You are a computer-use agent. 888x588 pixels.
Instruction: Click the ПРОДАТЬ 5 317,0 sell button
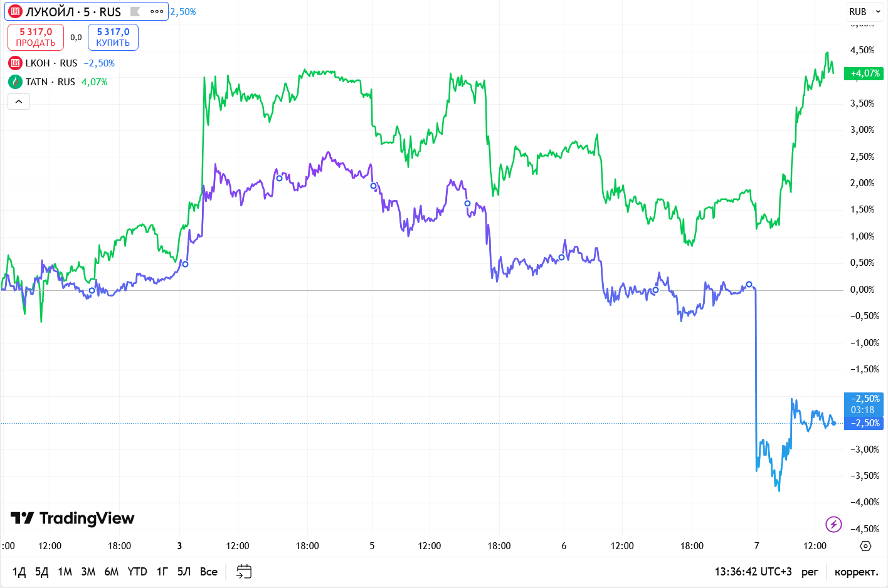(x=36, y=37)
